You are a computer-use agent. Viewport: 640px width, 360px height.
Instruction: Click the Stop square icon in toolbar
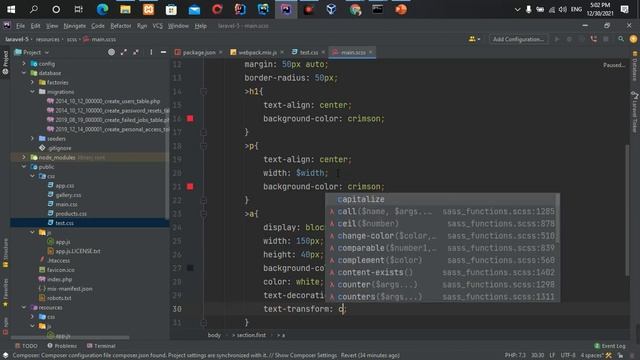(x=606, y=39)
